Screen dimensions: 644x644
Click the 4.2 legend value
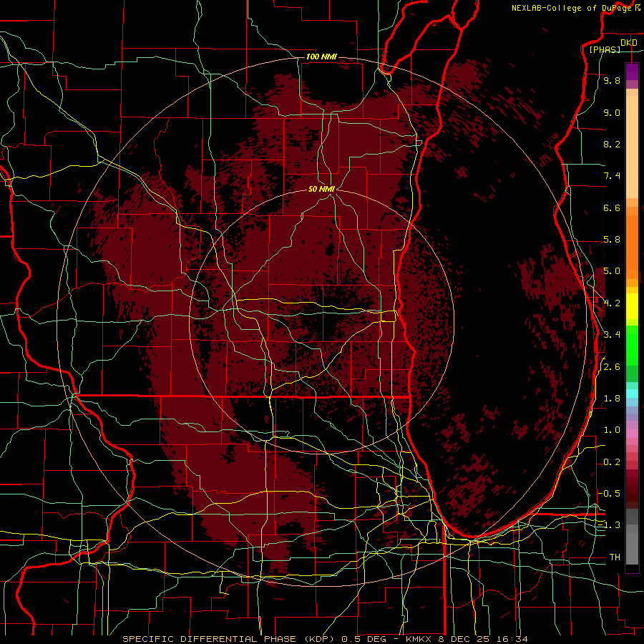point(612,303)
